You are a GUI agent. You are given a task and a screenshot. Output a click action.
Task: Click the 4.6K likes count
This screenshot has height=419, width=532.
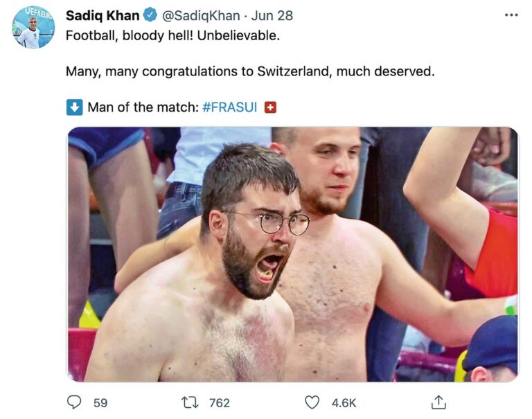[x=344, y=402]
